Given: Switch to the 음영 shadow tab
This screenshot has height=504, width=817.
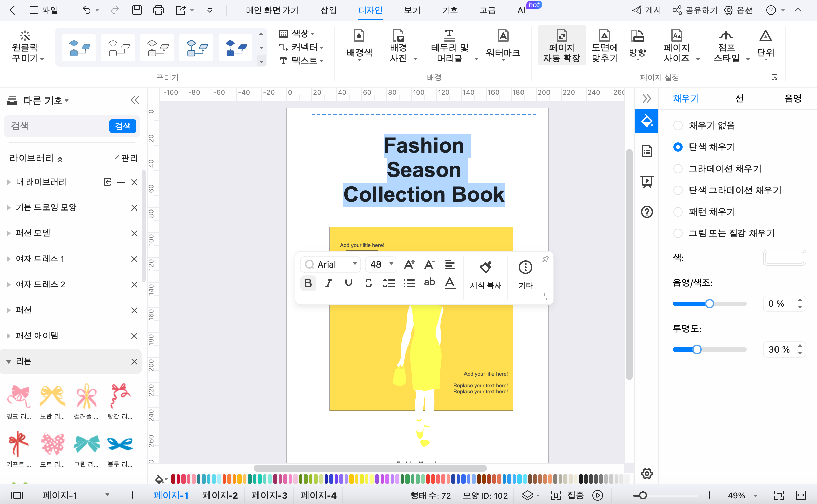Looking at the screenshot, I should (x=793, y=99).
